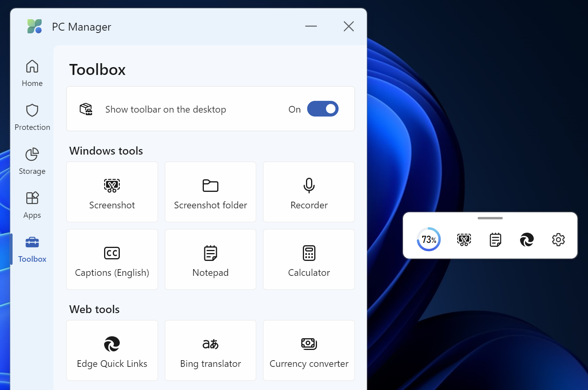Screen dimensions: 588x390
Task: Click the 73% memory boost circle on desktop toolbar
Action: coord(429,239)
